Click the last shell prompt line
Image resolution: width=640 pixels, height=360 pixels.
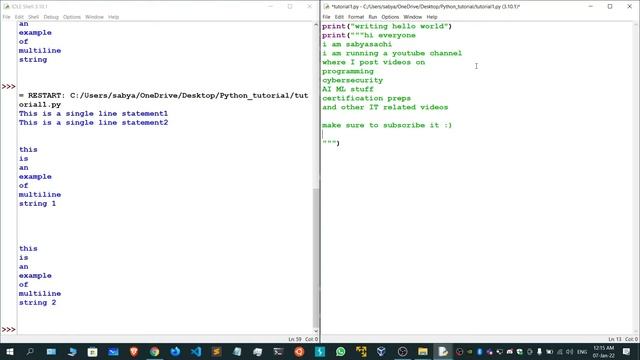click(x=9, y=329)
